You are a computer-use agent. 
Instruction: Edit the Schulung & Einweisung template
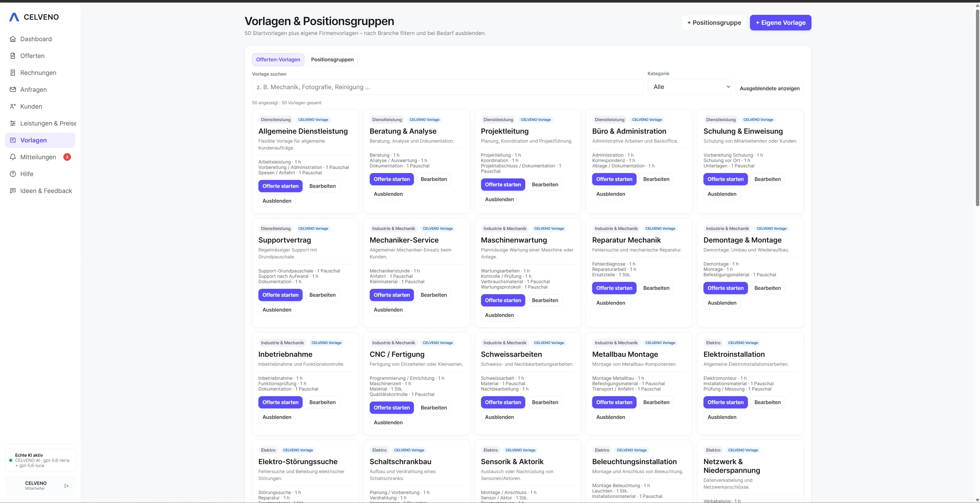[767, 179]
